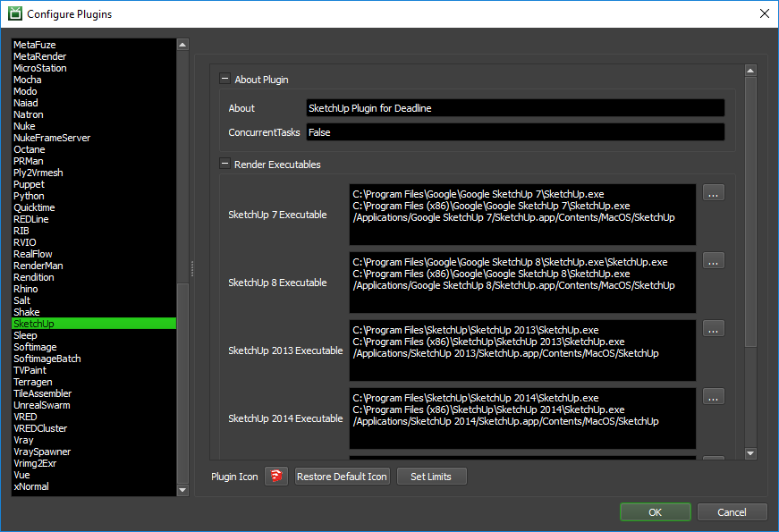Viewport: 779px width, 532px height.
Task: Select REDLine plugin
Action: pos(94,219)
